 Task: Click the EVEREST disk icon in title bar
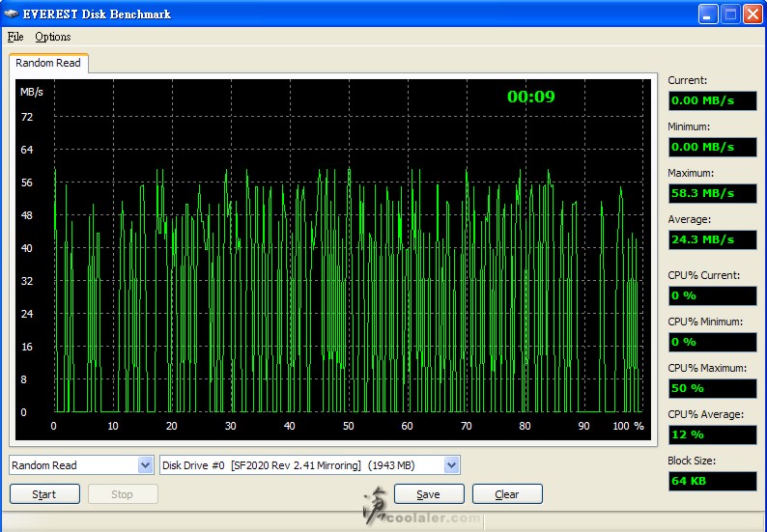[11, 14]
